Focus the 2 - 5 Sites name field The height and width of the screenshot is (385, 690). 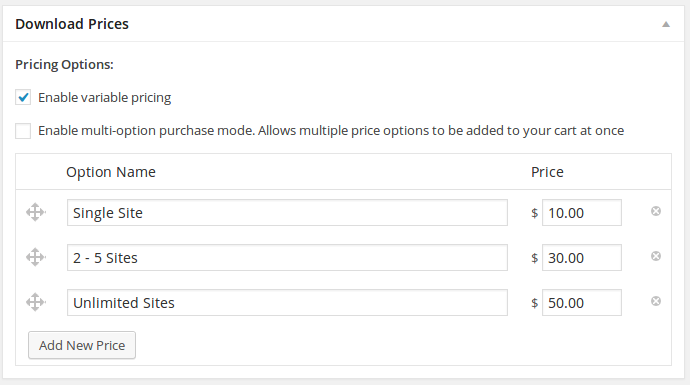[x=287, y=257]
